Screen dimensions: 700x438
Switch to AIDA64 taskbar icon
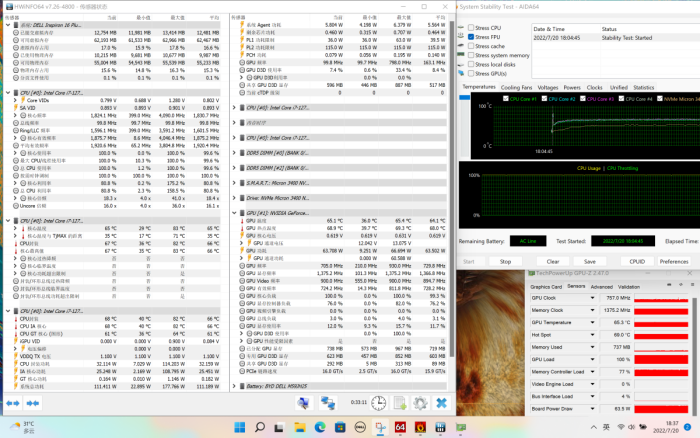click(x=400, y=427)
